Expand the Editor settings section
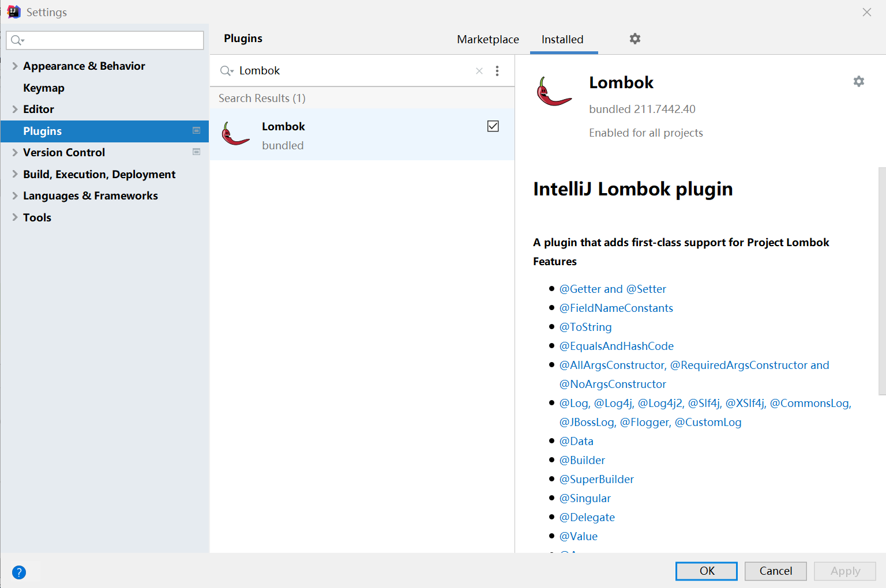Screen dimensions: 886x588 (15, 110)
